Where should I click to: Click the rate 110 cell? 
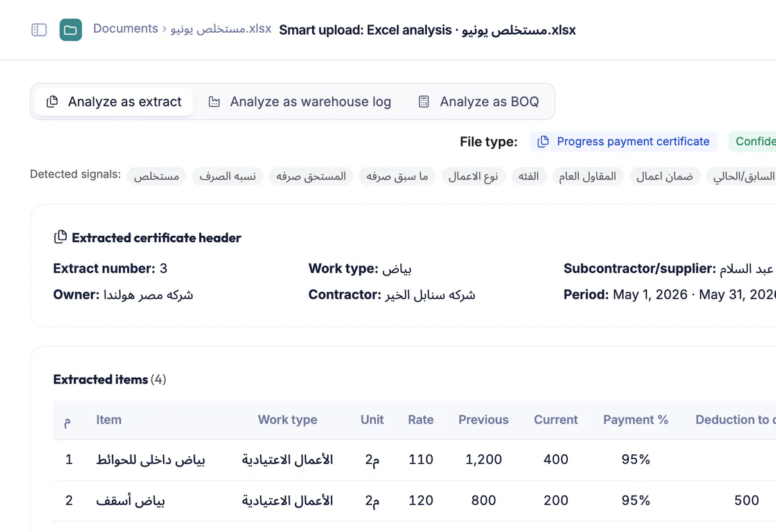pos(421,459)
